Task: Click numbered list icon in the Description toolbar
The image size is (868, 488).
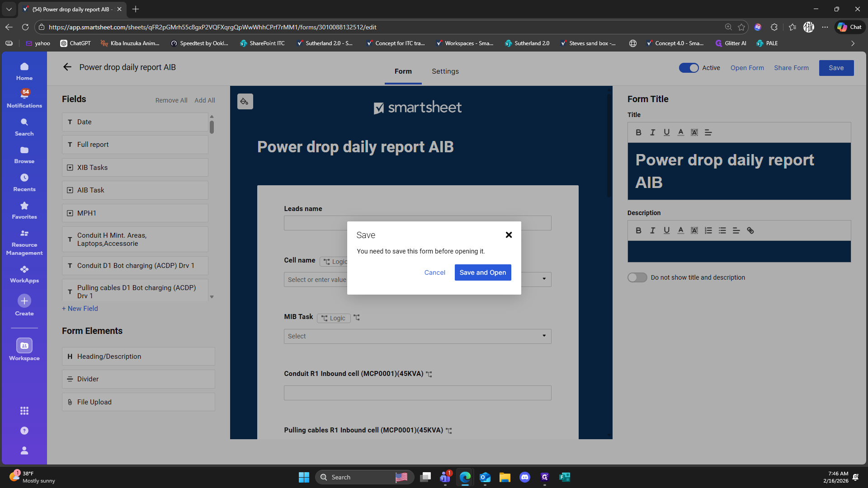Action: coord(708,230)
